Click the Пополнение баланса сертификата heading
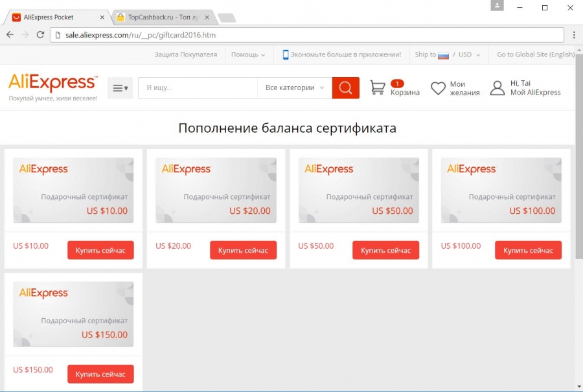This screenshot has height=392, width=583. (x=288, y=128)
